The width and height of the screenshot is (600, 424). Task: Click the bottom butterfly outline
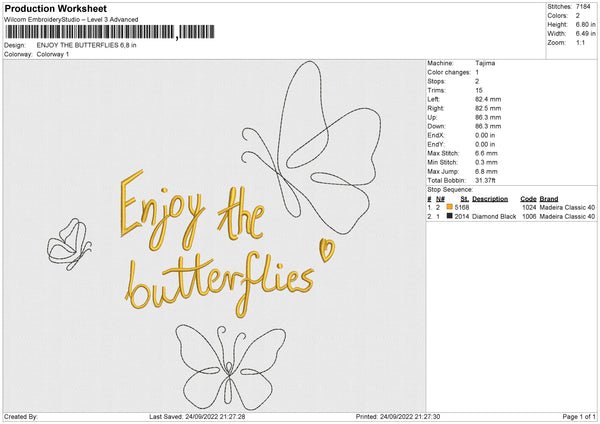231,368
